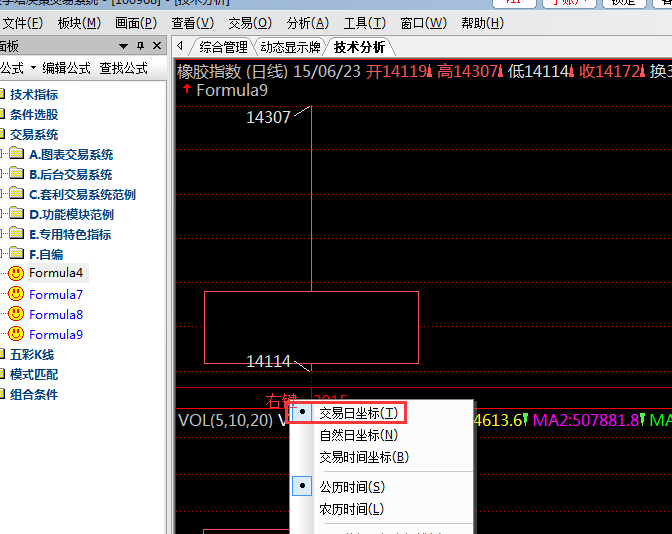Click the 14114 low price label
The height and width of the screenshot is (534, 672).
[x=268, y=361]
